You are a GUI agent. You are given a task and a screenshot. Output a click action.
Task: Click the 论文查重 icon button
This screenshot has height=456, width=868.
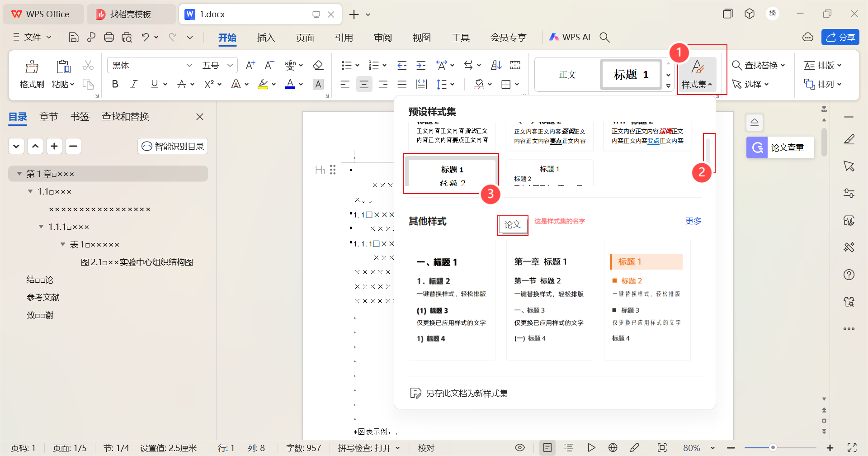pyautogui.click(x=780, y=147)
